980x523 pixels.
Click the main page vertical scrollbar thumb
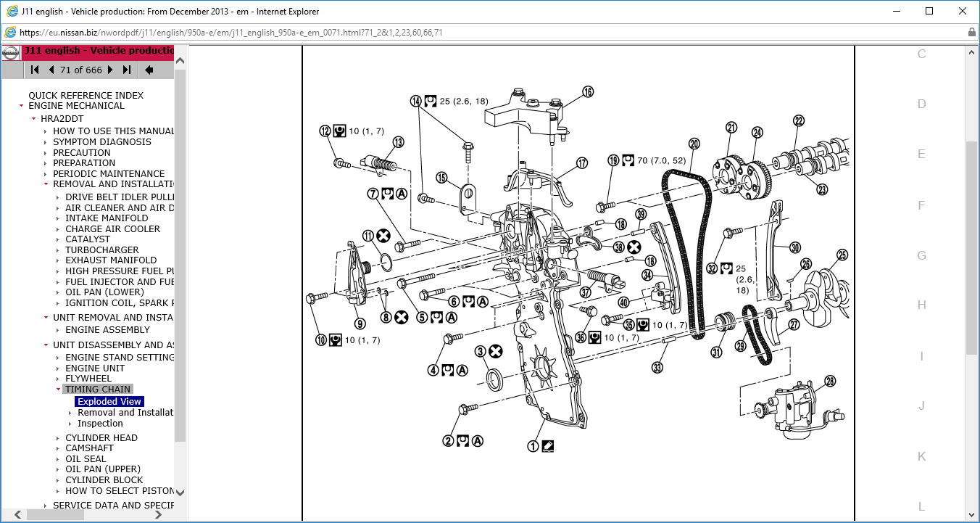[973, 248]
